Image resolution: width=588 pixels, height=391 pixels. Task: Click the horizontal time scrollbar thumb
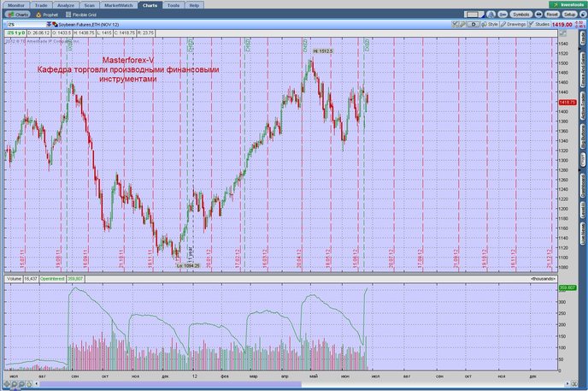pos(171,384)
